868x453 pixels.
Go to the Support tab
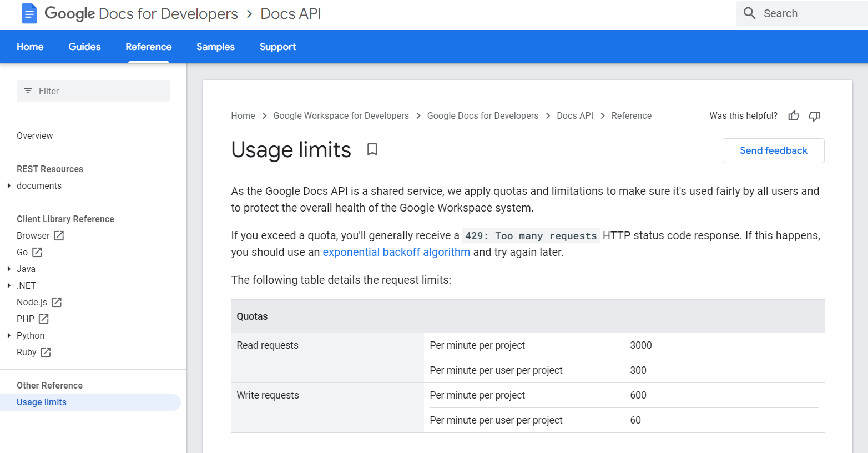click(278, 47)
